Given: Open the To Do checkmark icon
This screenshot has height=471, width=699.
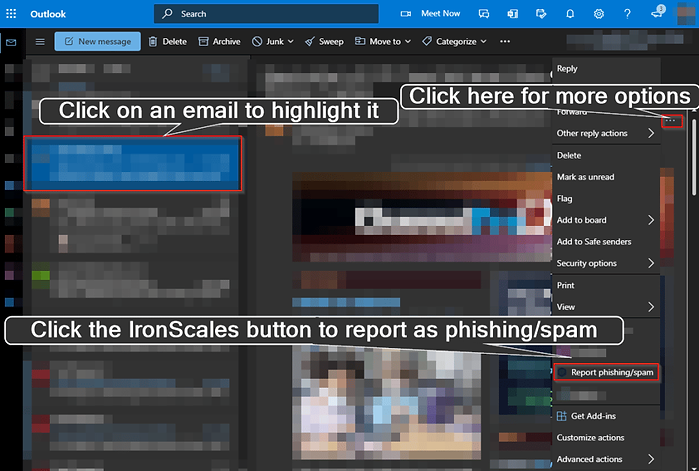Looking at the screenshot, I should click(x=541, y=14).
